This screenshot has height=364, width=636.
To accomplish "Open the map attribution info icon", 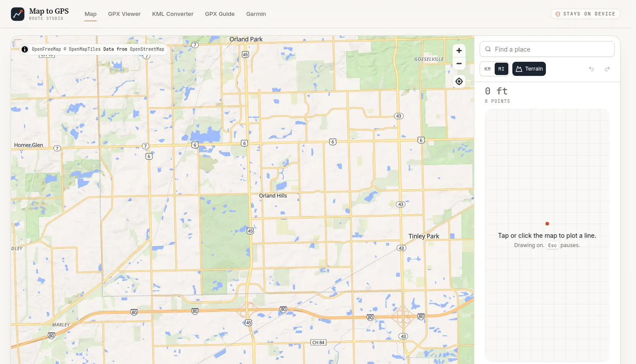I will point(25,49).
